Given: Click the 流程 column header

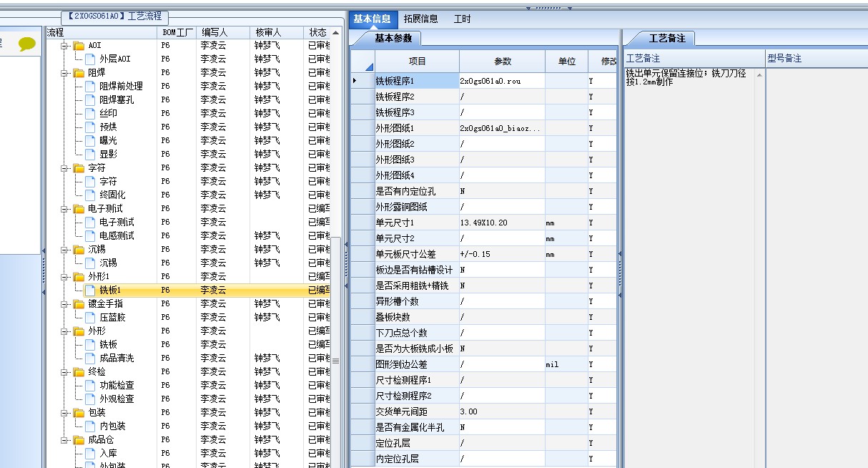Looking at the screenshot, I should (101, 32).
